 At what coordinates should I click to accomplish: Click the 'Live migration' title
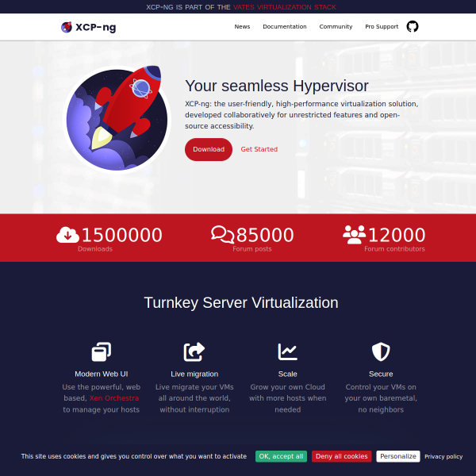194,374
